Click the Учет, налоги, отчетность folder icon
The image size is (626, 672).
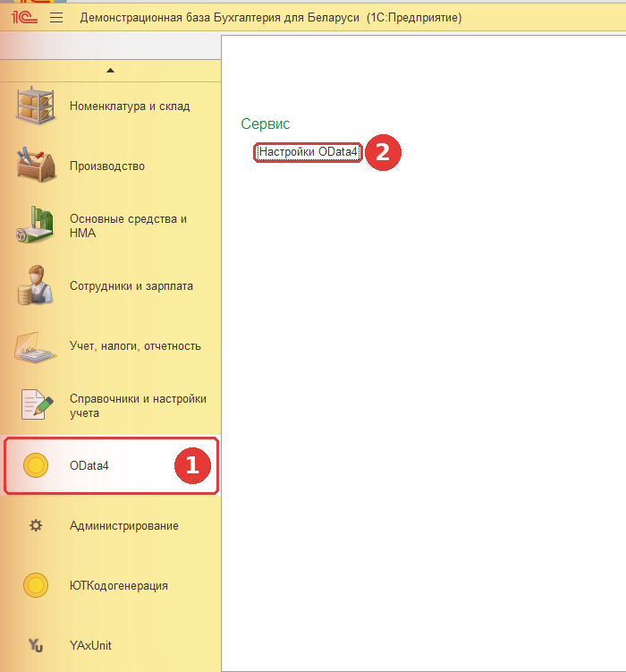(x=35, y=347)
